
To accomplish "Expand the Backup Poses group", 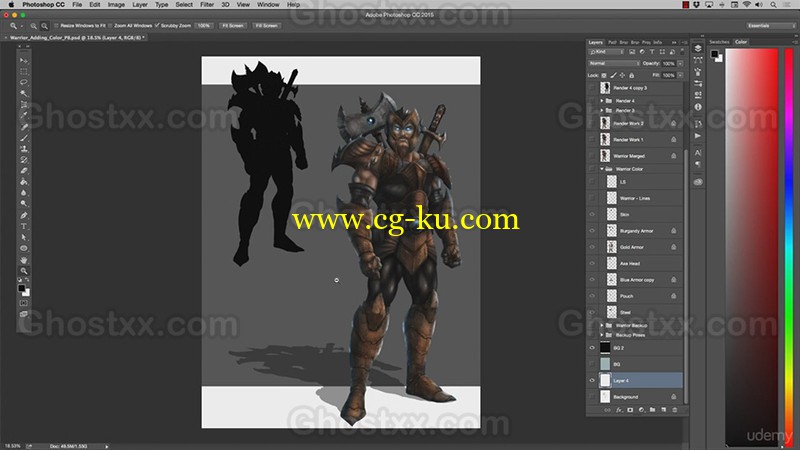I will click(x=602, y=335).
